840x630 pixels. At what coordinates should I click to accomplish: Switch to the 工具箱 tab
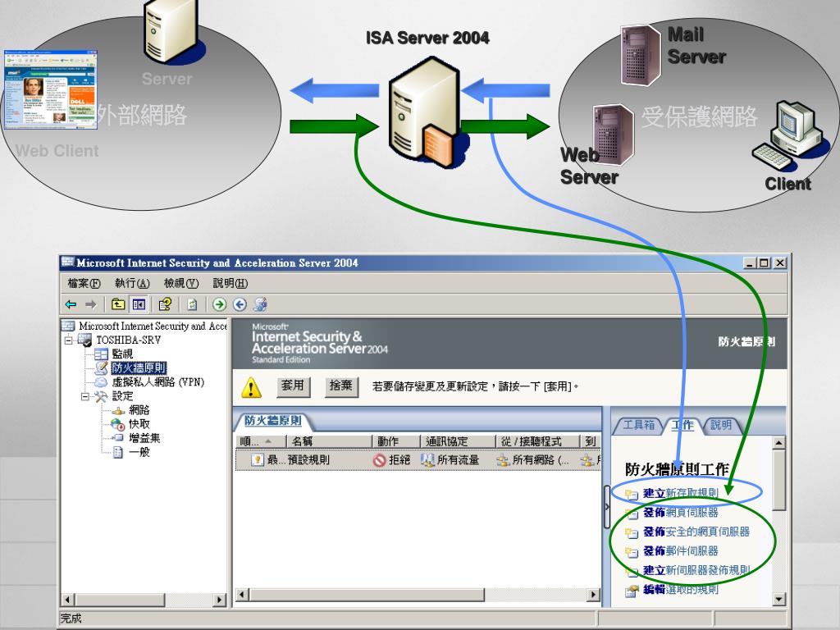pos(638,425)
